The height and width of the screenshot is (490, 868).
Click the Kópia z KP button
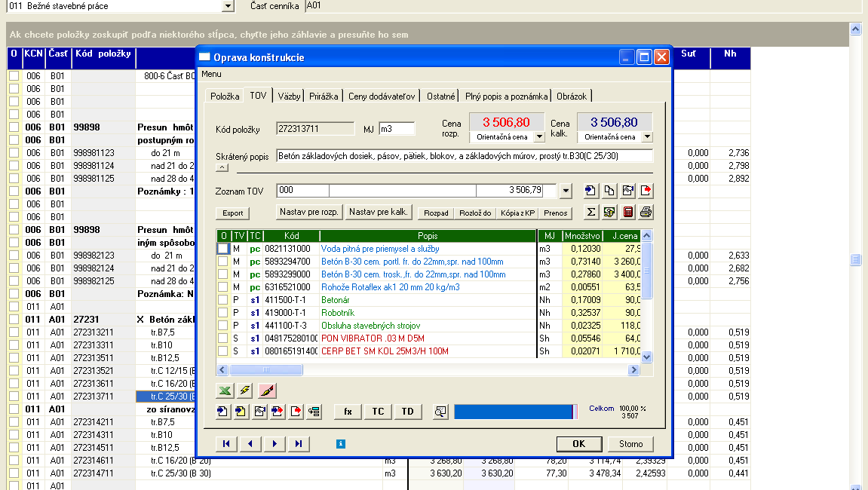(517, 213)
